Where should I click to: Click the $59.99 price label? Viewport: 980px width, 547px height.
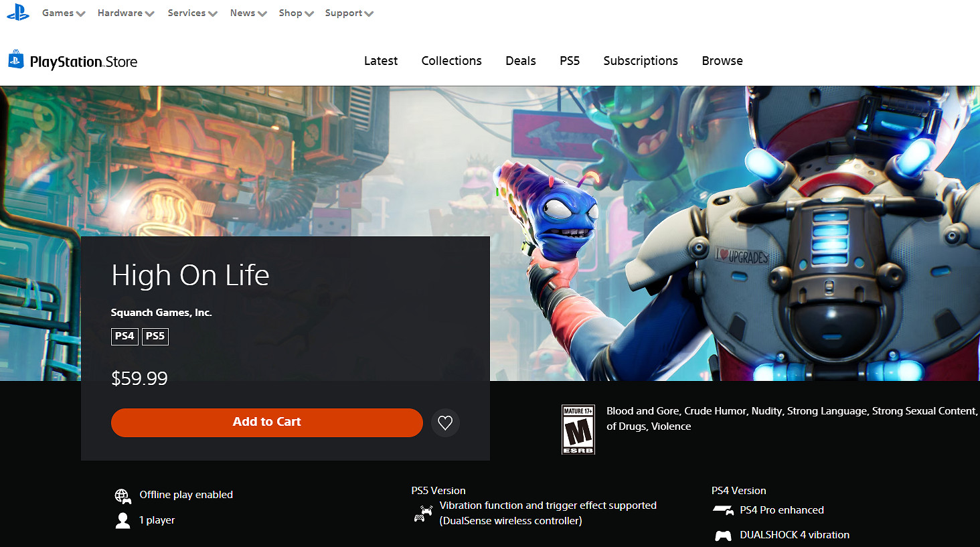pos(139,378)
